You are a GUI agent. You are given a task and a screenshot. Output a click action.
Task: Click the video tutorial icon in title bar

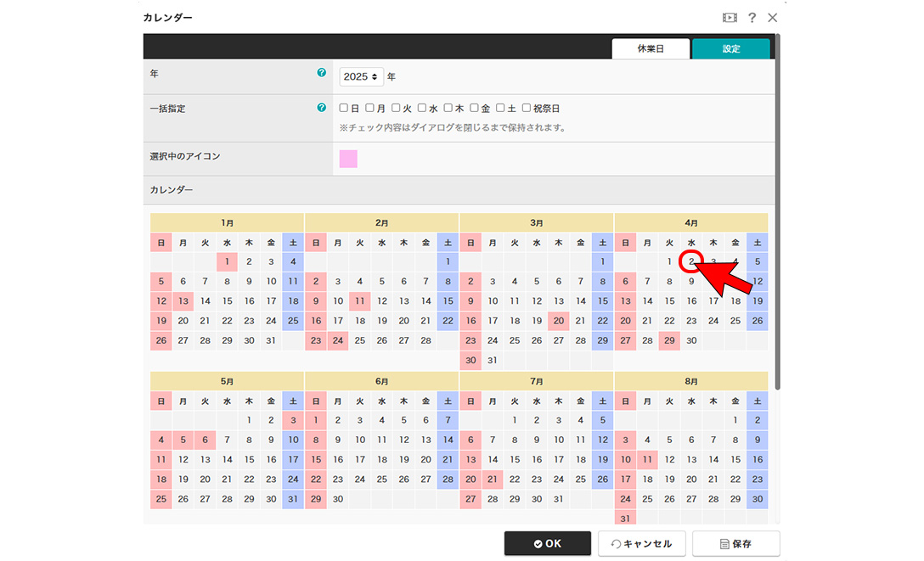(x=730, y=18)
